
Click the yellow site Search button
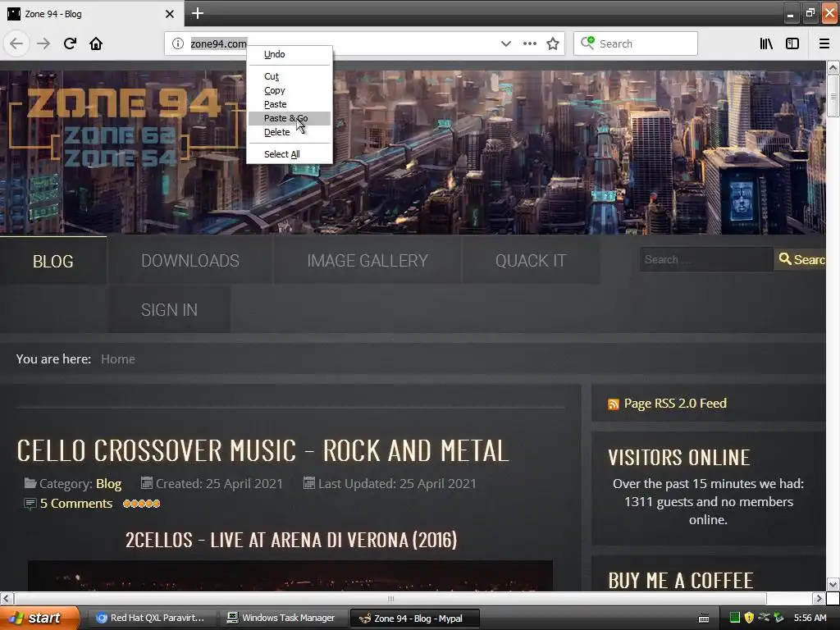pyautogui.click(x=800, y=259)
